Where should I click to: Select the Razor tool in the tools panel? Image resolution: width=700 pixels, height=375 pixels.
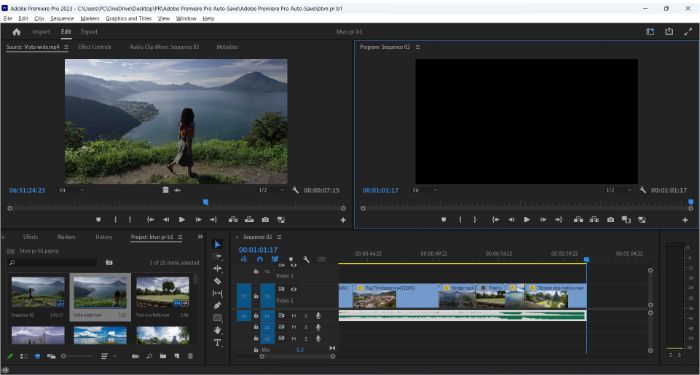(x=217, y=281)
